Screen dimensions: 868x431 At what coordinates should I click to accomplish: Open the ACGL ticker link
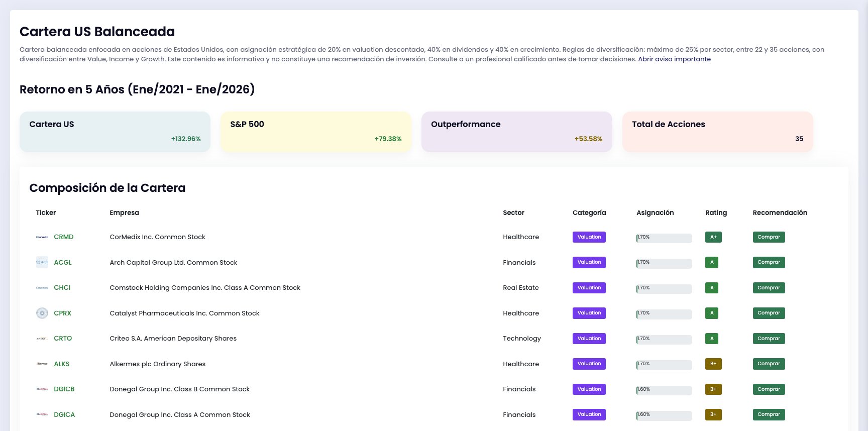point(63,262)
